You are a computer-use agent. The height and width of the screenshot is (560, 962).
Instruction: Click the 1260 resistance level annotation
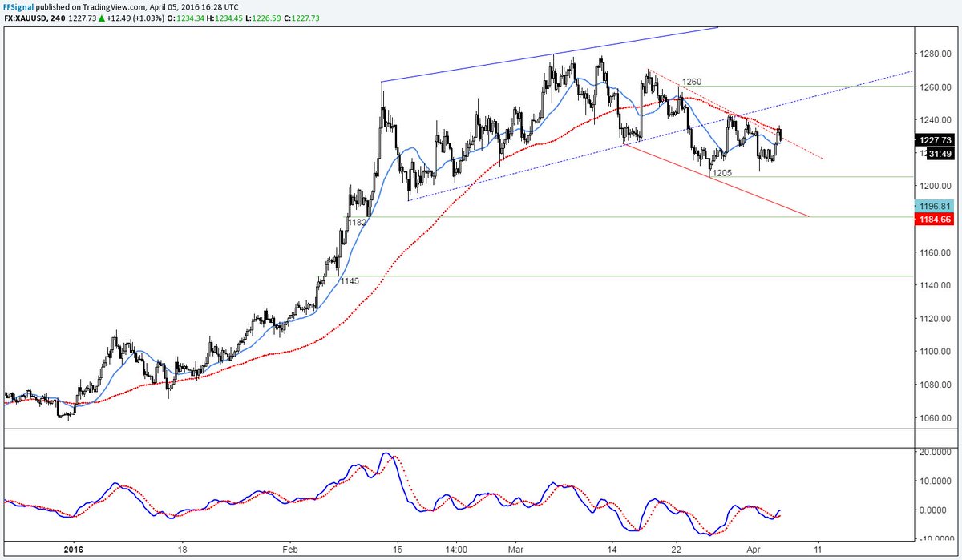pyautogui.click(x=691, y=82)
